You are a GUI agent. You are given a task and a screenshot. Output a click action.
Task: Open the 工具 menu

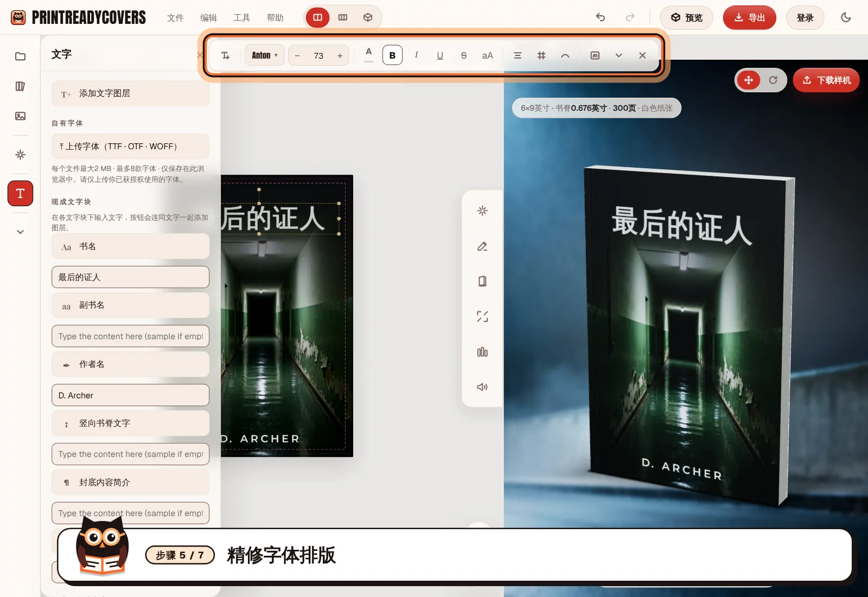tap(241, 18)
